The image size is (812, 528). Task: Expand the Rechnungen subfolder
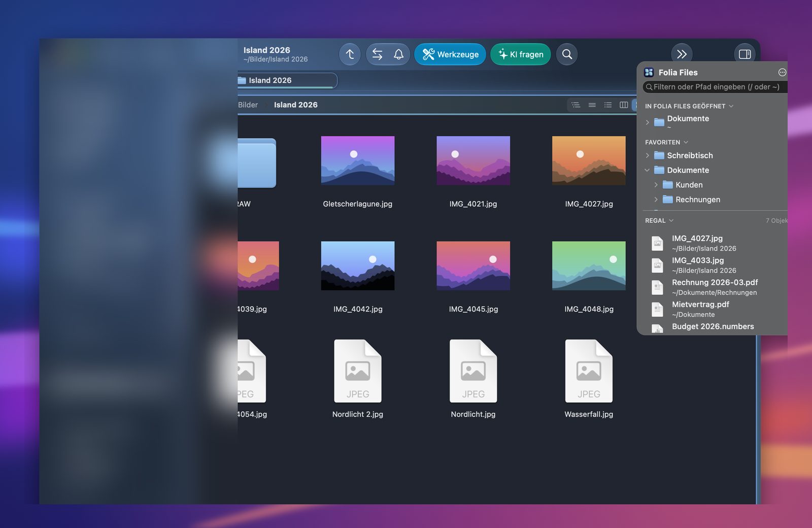pyautogui.click(x=656, y=200)
